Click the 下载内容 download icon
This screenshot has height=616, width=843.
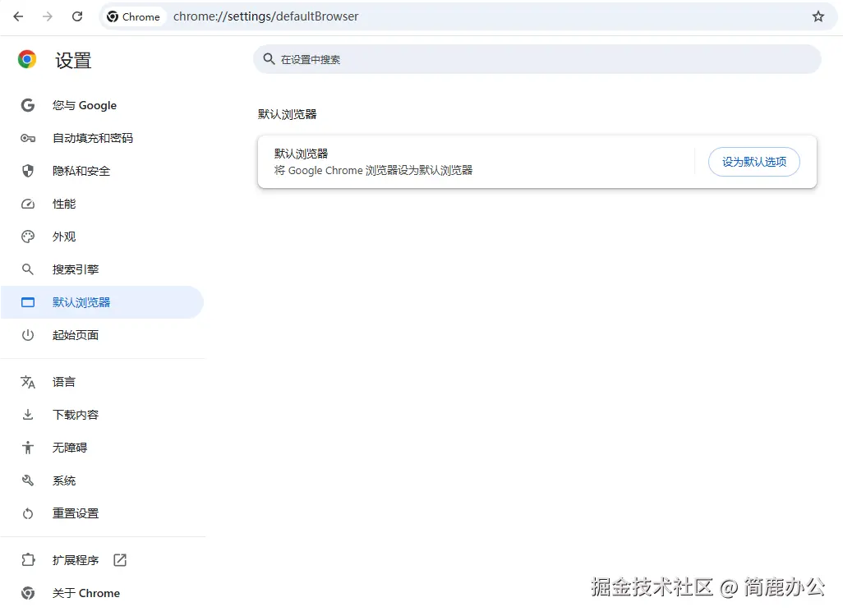(27, 414)
